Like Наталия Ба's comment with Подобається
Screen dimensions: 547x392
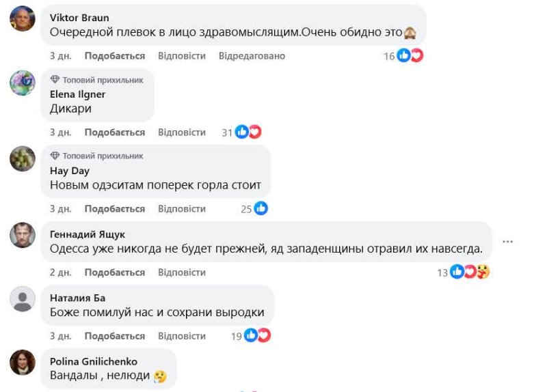114,336
